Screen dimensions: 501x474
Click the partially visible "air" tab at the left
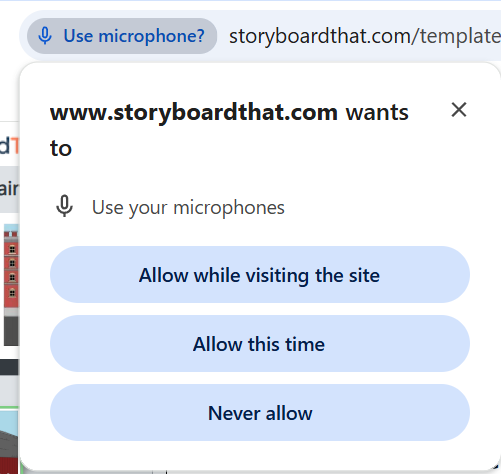[9, 189]
